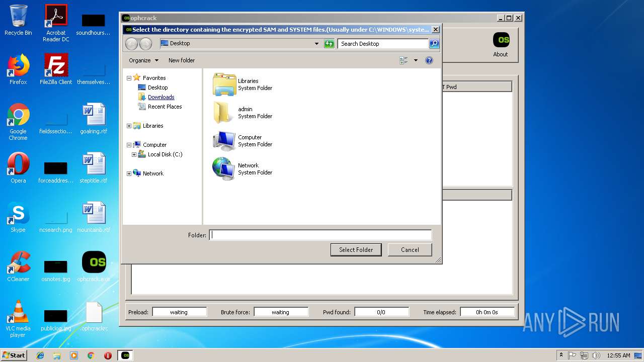This screenshot has height=362, width=644.
Task: Click the ophcrack taskbar button
Action: point(125,355)
